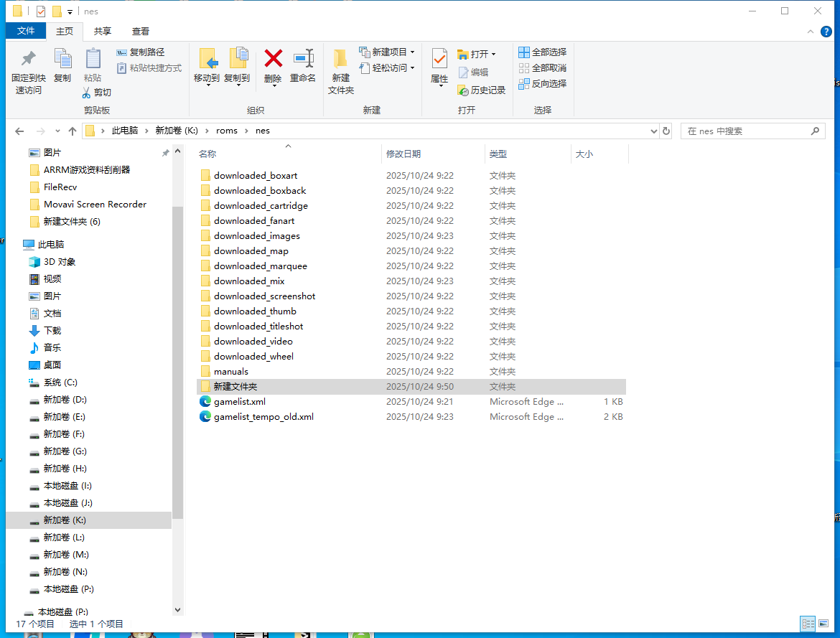Switch to large icons view button
The height and width of the screenshot is (638, 840).
[x=825, y=624]
